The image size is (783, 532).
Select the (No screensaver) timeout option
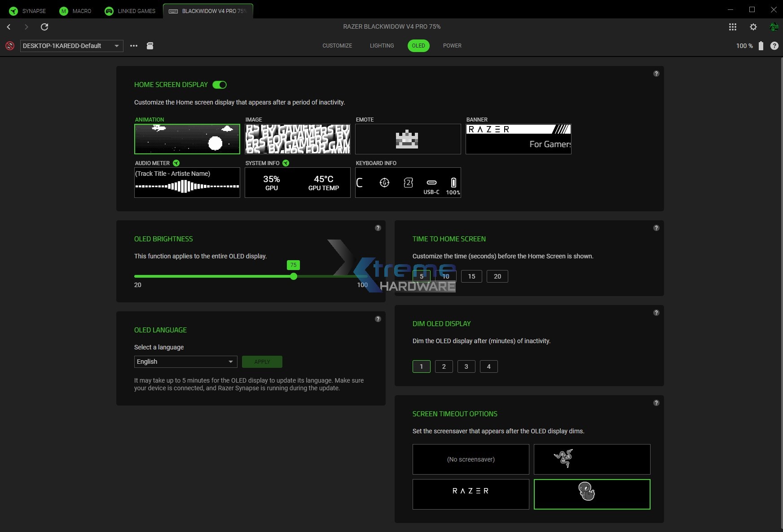tap(471, 459)
